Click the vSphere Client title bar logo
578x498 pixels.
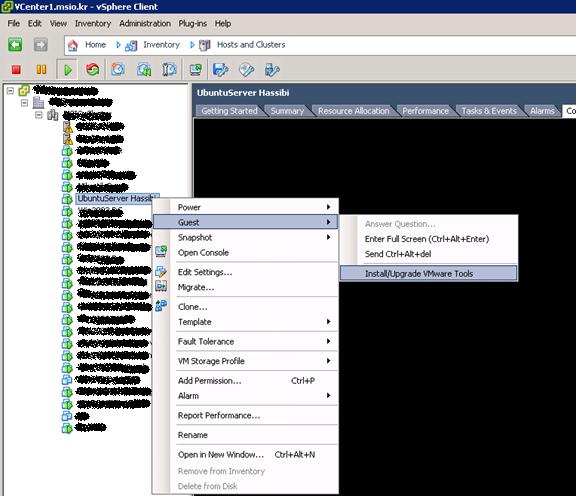pyautogui.click(x=7, y=7)
